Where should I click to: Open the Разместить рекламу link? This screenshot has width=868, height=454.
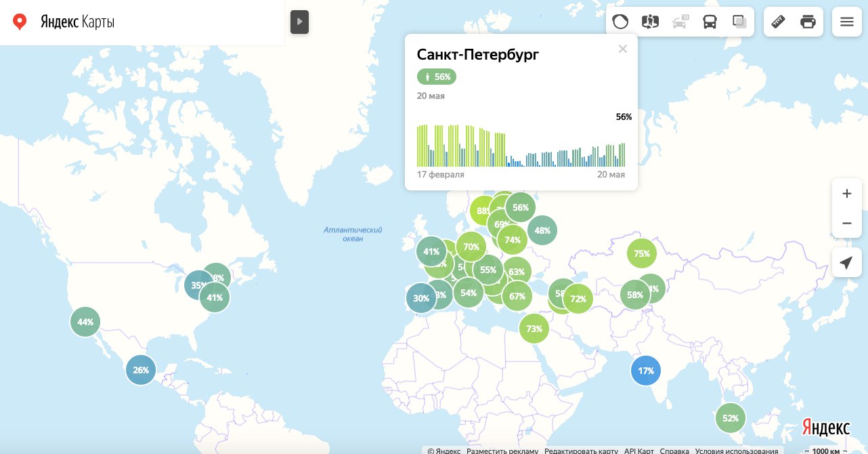[x=502, y=451]
